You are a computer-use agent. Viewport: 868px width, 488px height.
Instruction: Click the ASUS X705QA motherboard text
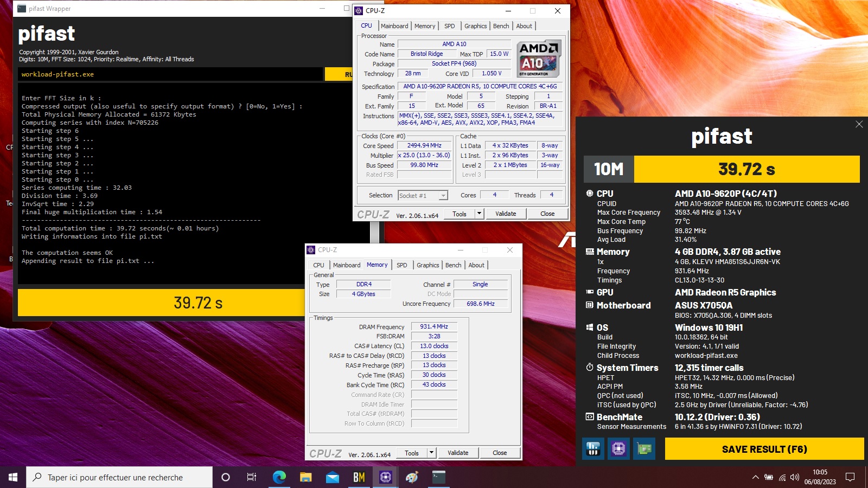704,305
